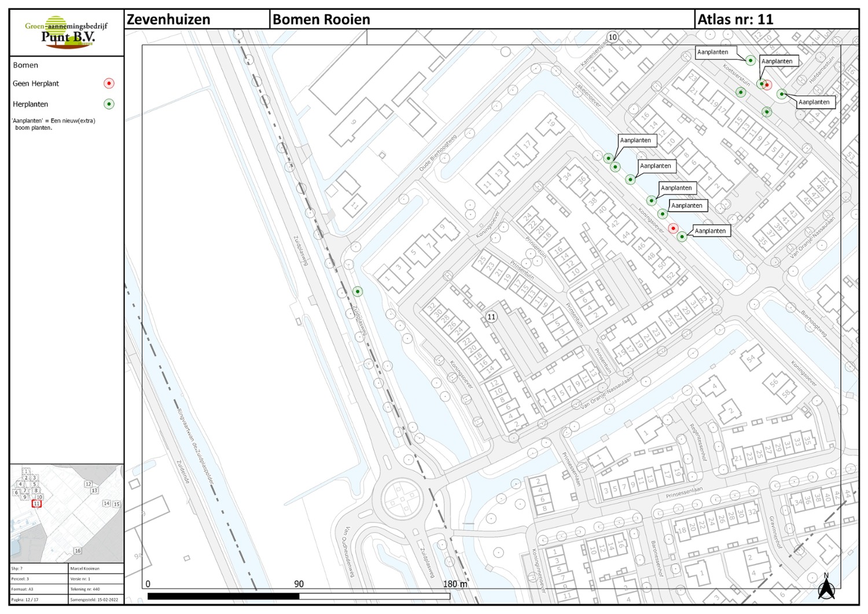Click the red Geen Herplant legend symbol
This screenshot has height=614, width=868.
click(x=109, y=83)
